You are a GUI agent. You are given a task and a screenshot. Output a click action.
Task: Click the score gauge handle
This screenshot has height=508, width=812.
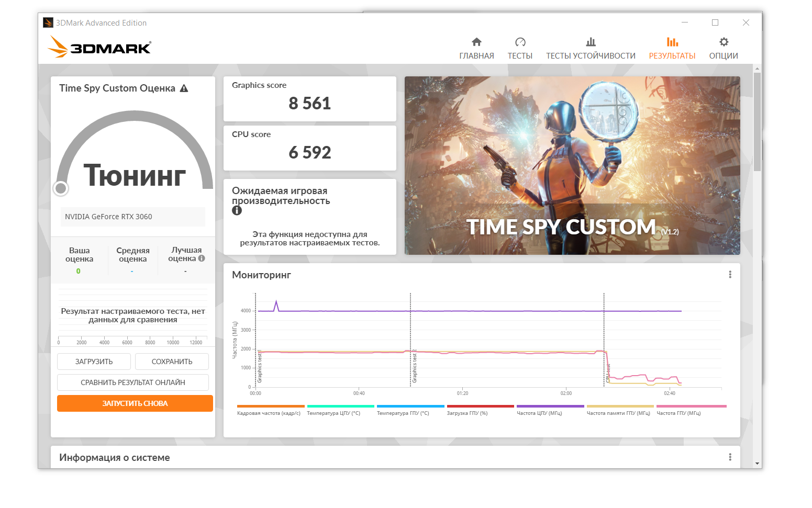[61, 188]
